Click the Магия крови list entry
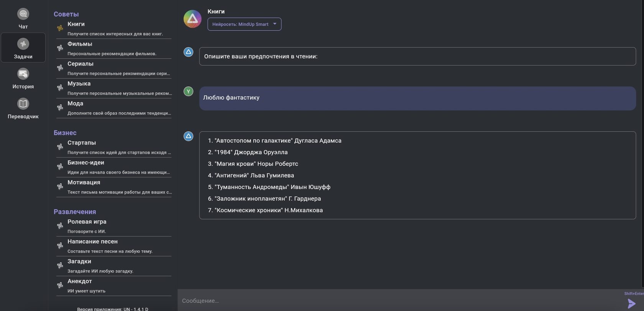This screenshot has width=644, height=311. point(253,164)
